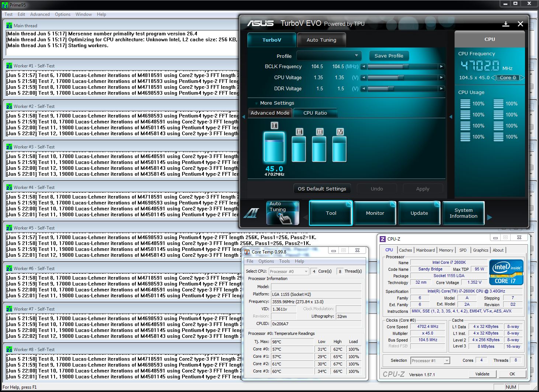Screen dimensions: 539x392
Task: Select core II ratio bar icon
Action: (x=299, y=149)
